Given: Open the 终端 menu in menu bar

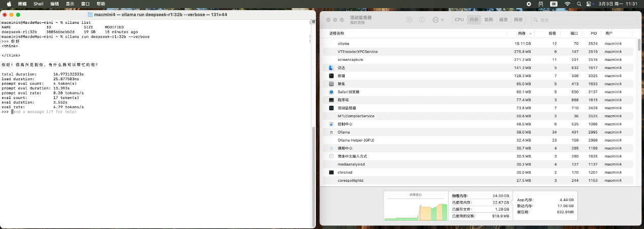Looking at the screenshot, I should 22,4.
